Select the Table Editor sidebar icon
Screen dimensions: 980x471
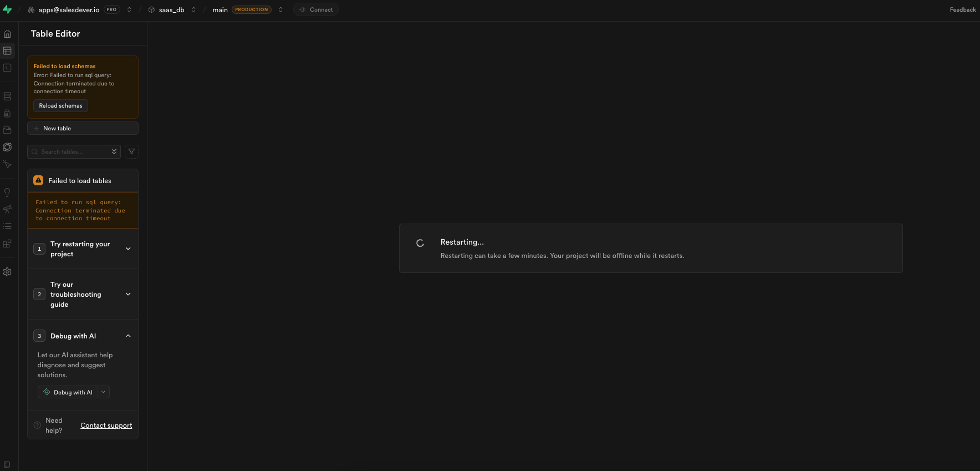point(7,50)
